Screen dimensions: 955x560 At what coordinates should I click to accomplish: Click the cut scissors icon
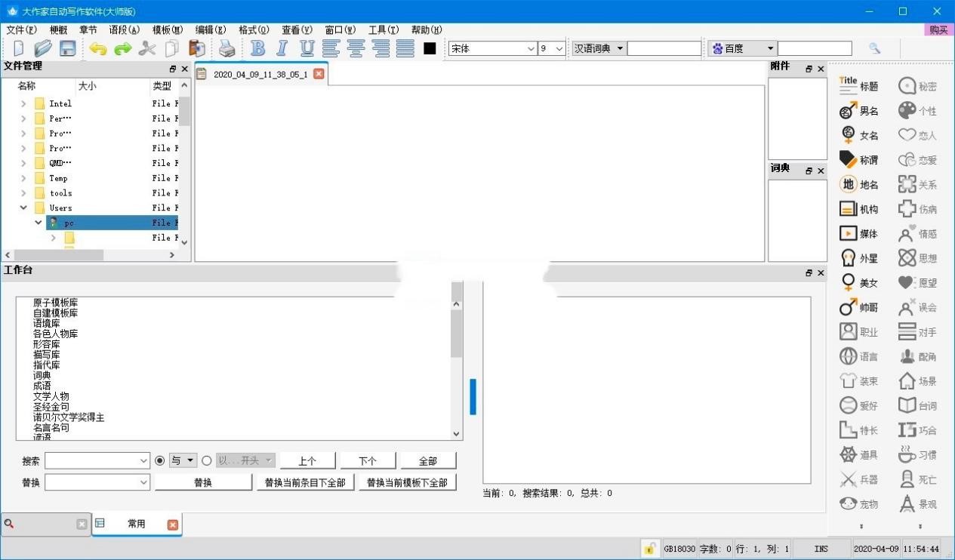click(147, 49)
